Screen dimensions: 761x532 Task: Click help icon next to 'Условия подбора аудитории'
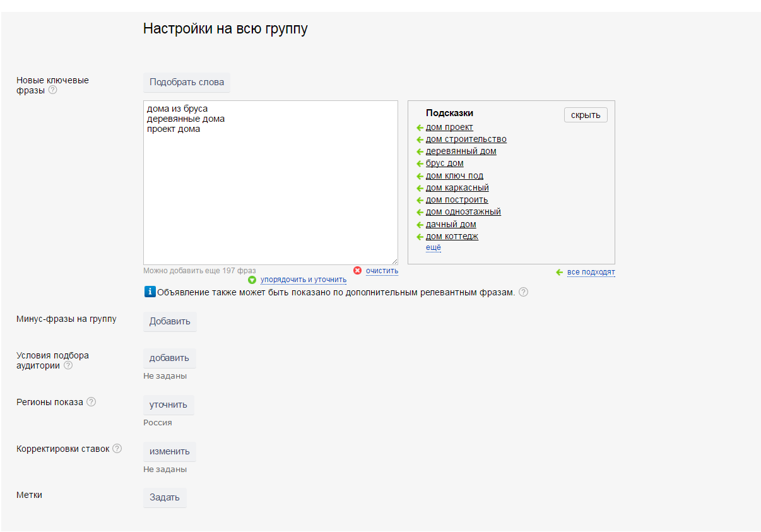pyautogui.click(x=68, y=365)
